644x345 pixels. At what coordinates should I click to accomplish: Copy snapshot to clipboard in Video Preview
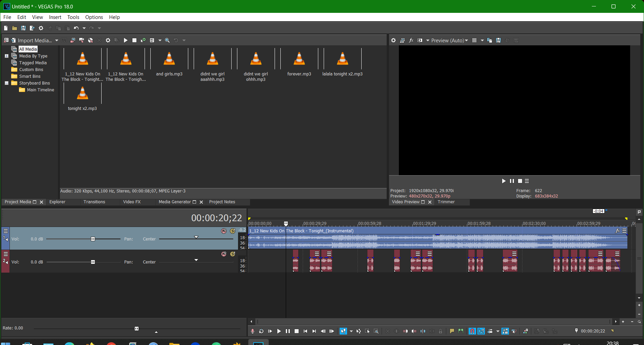click(x=490, y=40)
